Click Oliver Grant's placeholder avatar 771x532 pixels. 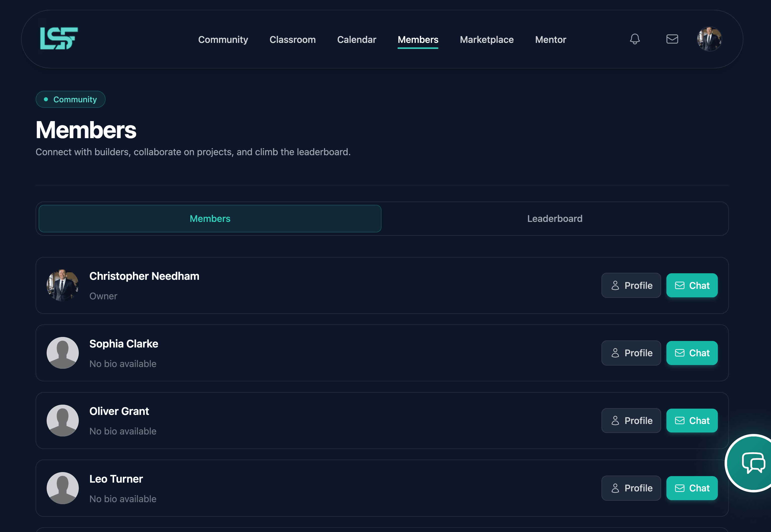click(63, 420)
